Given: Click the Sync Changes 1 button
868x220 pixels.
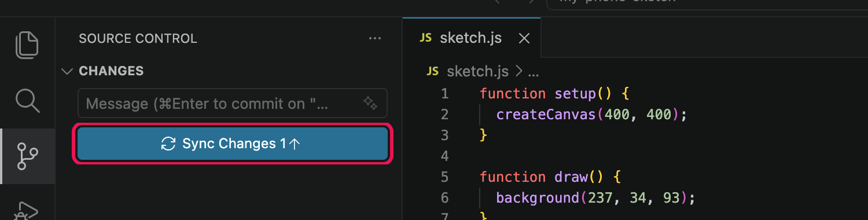Looking at the screenshot, I should click(232, 144).
